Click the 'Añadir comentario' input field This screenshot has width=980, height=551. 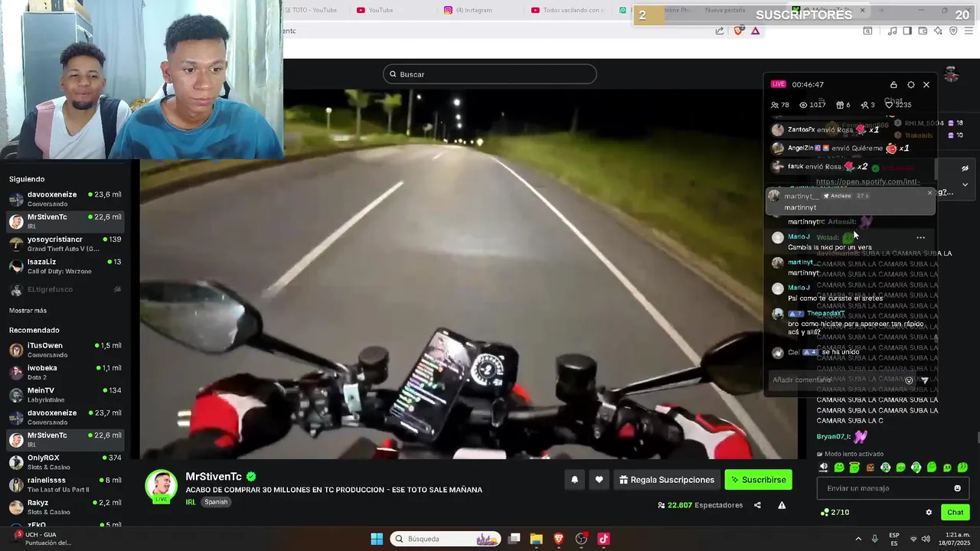click(x=835, y=380)
